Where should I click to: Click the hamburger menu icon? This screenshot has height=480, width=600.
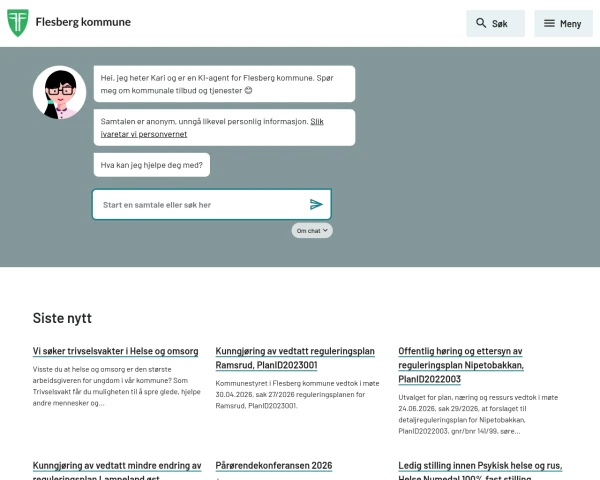549,23
